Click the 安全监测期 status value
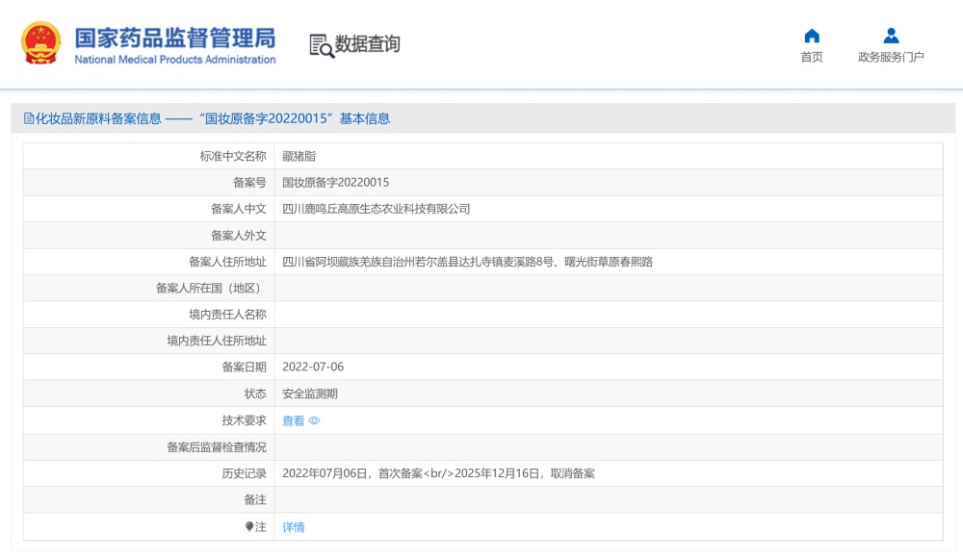 pos(306,394)
